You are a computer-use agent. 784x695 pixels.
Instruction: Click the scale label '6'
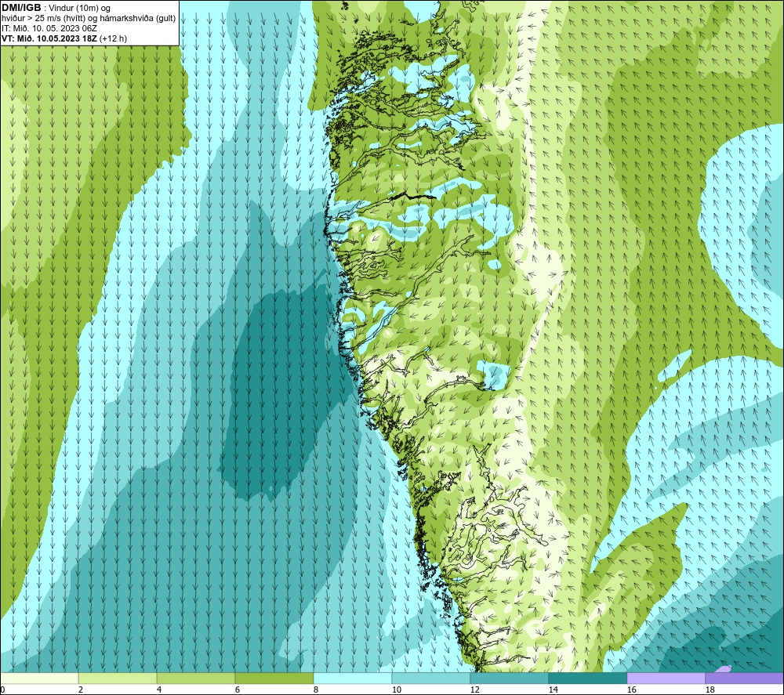tap(238, 690)
